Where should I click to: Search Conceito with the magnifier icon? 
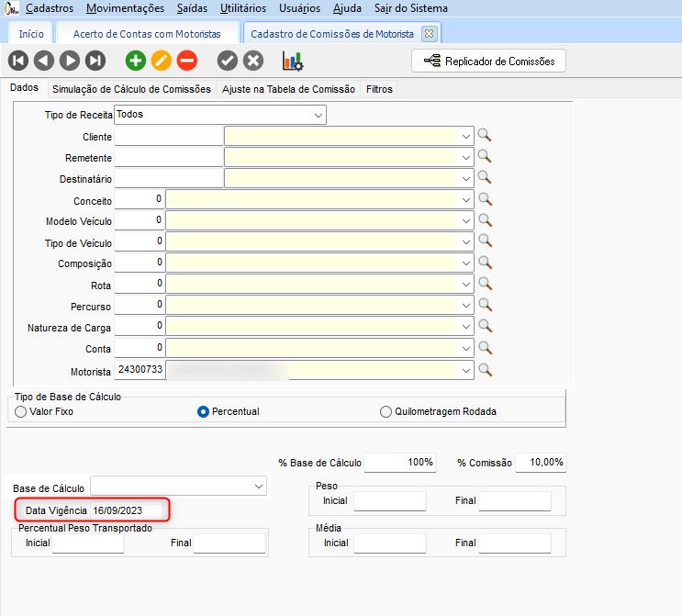485,199
